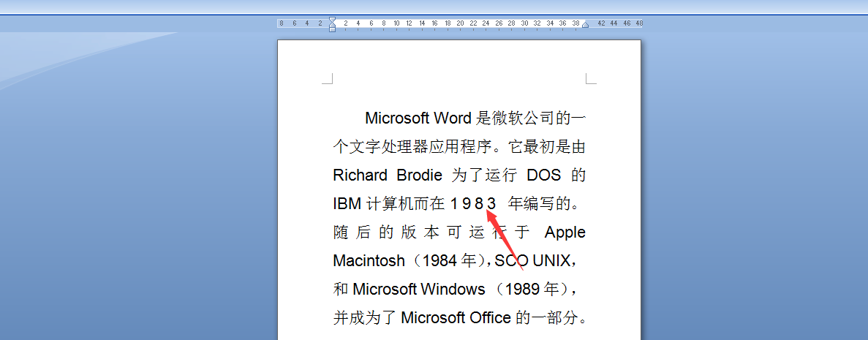The image size is (868, 340).
Task: Place the cursor in the name "Richard"
Action: pos(361,175)
